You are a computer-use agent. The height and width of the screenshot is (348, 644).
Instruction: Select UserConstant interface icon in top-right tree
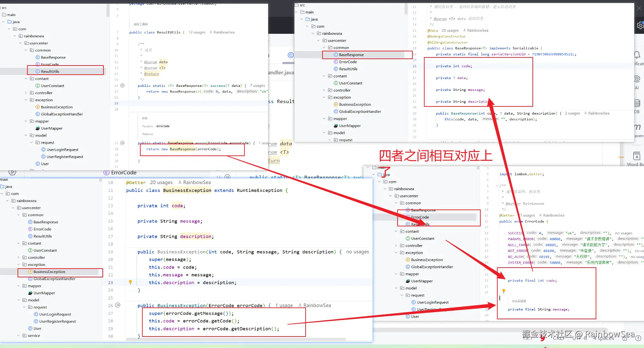pyautogui.click(x=336, y=83)
